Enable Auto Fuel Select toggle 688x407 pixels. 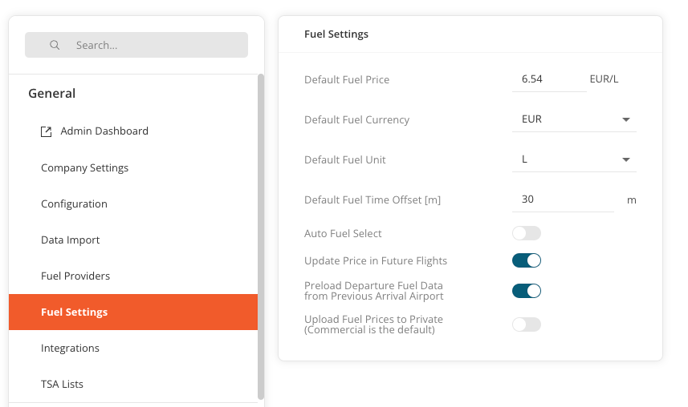click(x=526, y=233)
